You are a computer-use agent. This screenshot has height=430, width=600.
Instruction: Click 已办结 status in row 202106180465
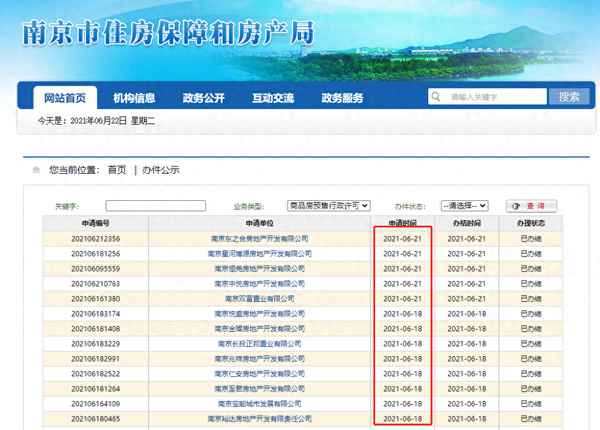click(x=531, y=419)
